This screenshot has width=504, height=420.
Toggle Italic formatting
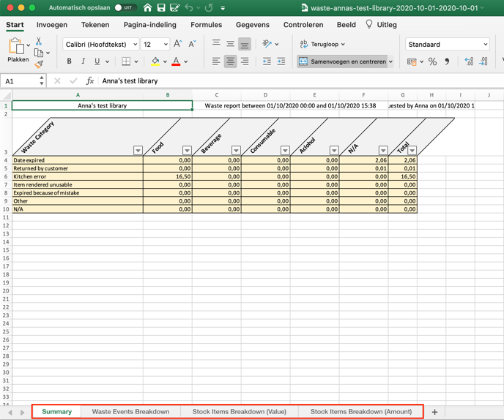(x=84, y=61)
